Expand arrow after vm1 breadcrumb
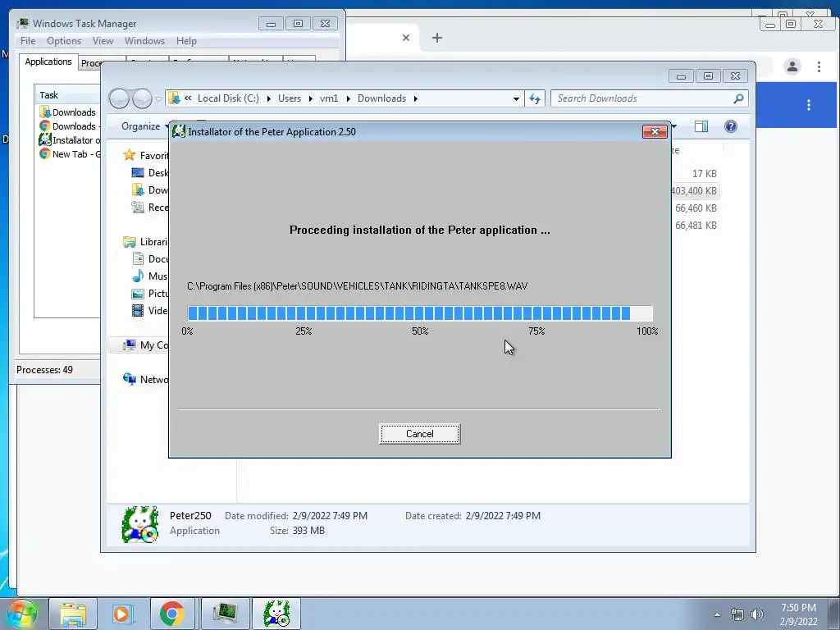840x630 pixels. pyautogui.click(x=348, y=98)
